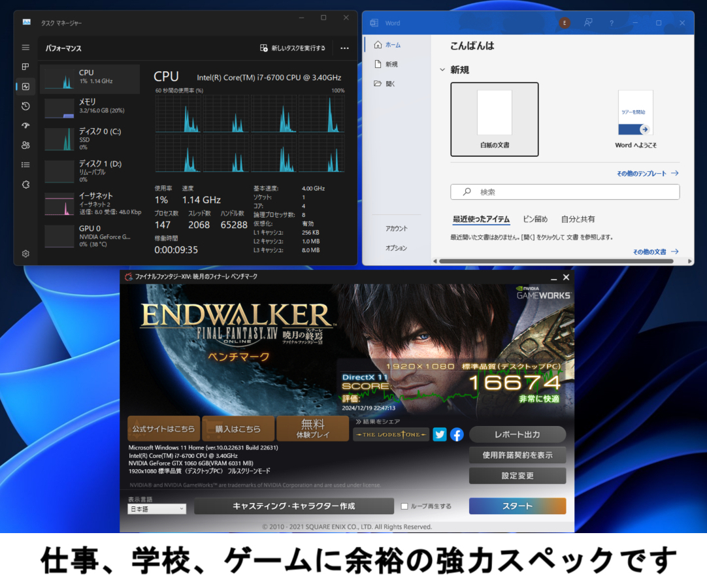Image resolution: width=707 pixels, height=588 pixels.
Task: Open the 表示言語 日本語 dropdown
Action: pyautogui.click(x=156, y=509)
